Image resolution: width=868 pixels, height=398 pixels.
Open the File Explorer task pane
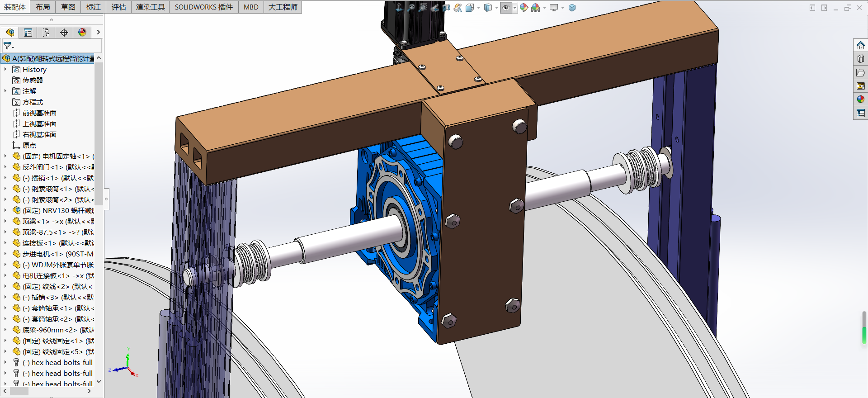(x=860, y=72)
